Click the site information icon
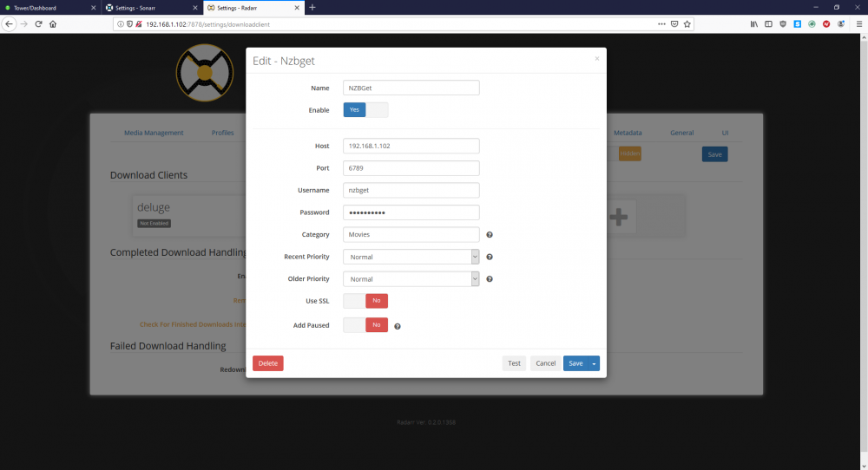The height and width of the screenshot is (470, 868). [x=120, y=23]
